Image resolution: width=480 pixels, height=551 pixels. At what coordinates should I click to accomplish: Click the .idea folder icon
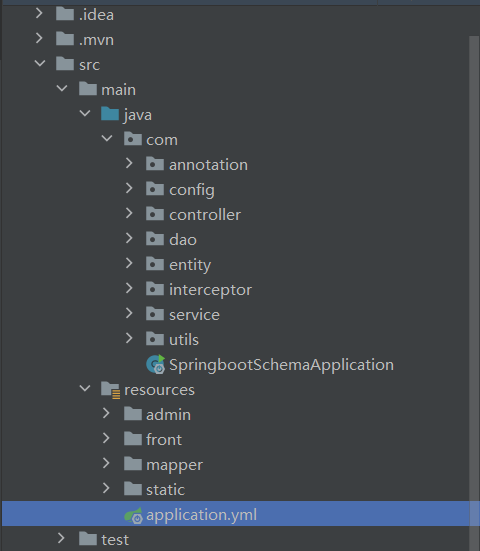(x=65, y=14)
